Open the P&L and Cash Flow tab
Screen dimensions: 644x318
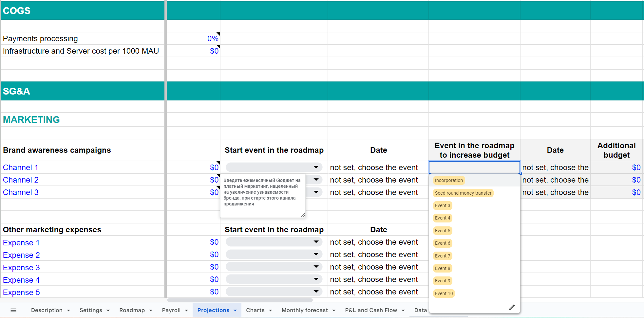[x=371, y=310]
